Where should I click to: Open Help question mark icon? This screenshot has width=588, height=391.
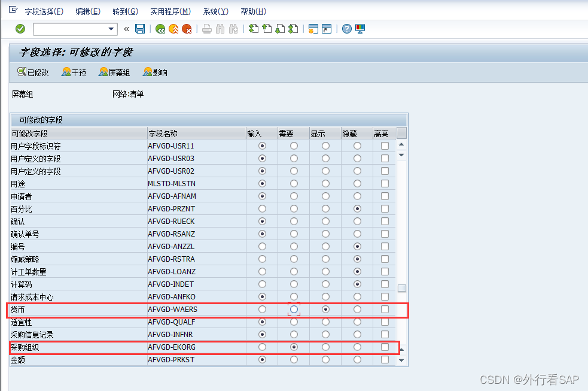tap(347, 29)
